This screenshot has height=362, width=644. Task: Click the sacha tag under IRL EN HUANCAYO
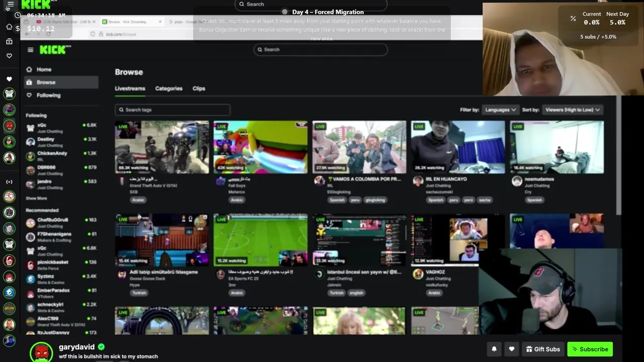click(x=485, y=200)
